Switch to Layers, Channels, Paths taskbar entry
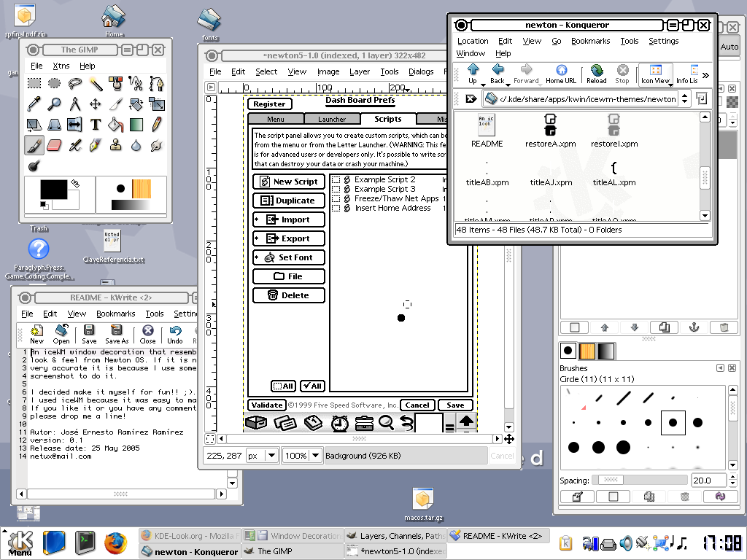 pos(395,536)
